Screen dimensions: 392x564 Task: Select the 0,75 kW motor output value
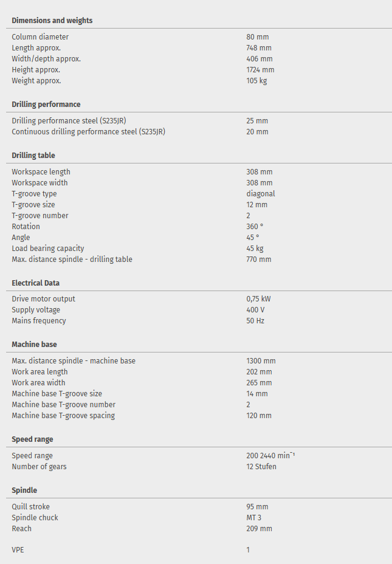pos(259,299)
